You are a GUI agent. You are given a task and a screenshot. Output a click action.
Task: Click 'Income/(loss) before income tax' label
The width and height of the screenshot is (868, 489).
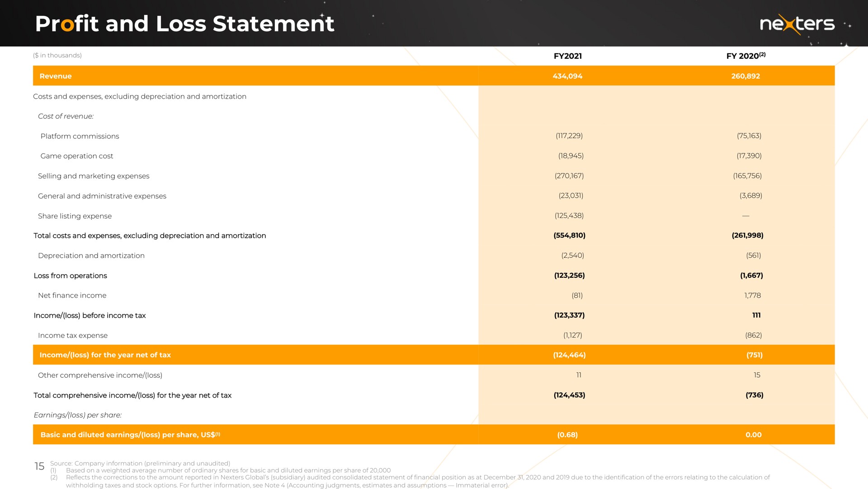point(90,315)
